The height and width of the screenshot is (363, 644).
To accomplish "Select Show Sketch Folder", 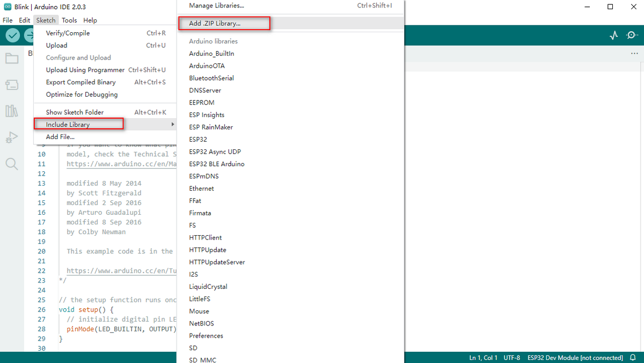I will 105,112.
